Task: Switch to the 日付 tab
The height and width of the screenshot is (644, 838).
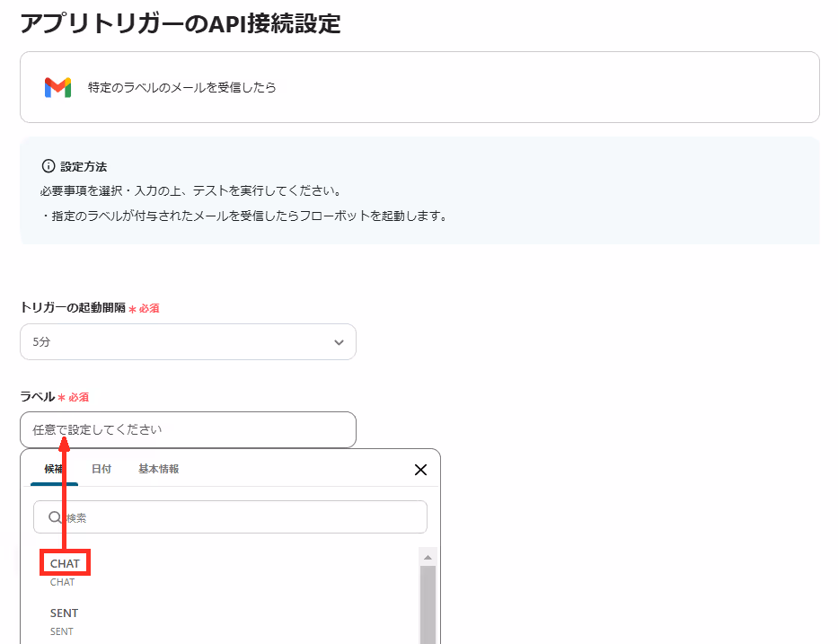Action: [101, 469]
